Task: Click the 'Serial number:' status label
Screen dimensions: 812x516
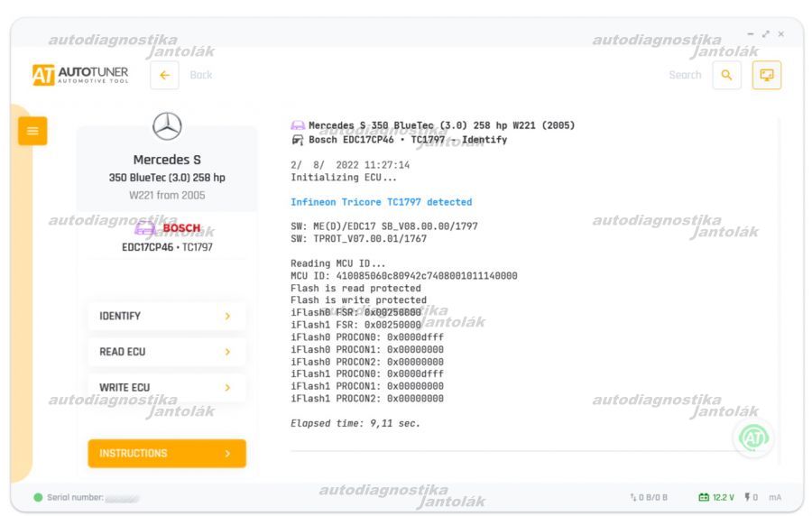Action: pyautogui.click(x=75, y=497)
